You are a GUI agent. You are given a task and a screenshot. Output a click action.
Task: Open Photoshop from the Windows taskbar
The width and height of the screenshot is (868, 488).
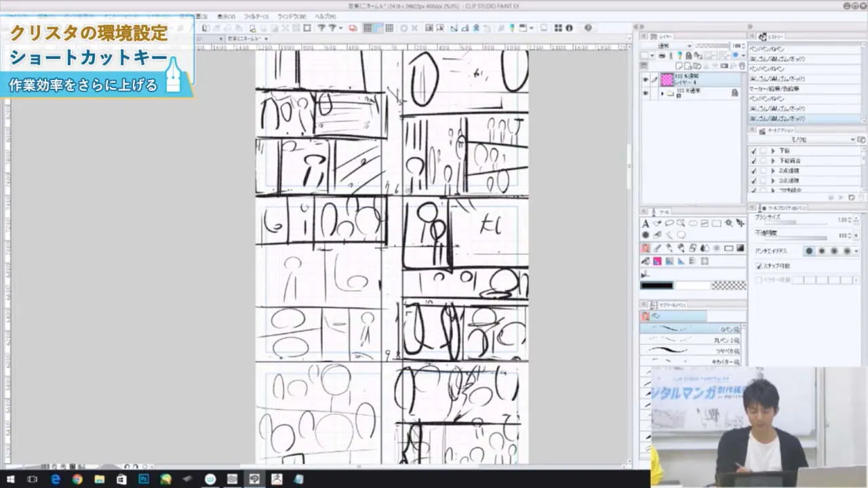[x=143, y=479]
